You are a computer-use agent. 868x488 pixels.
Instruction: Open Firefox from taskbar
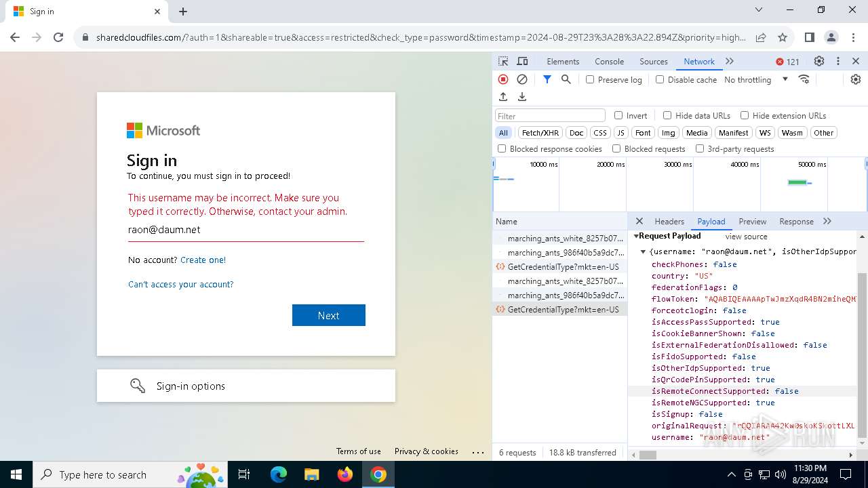pos(344,474)
